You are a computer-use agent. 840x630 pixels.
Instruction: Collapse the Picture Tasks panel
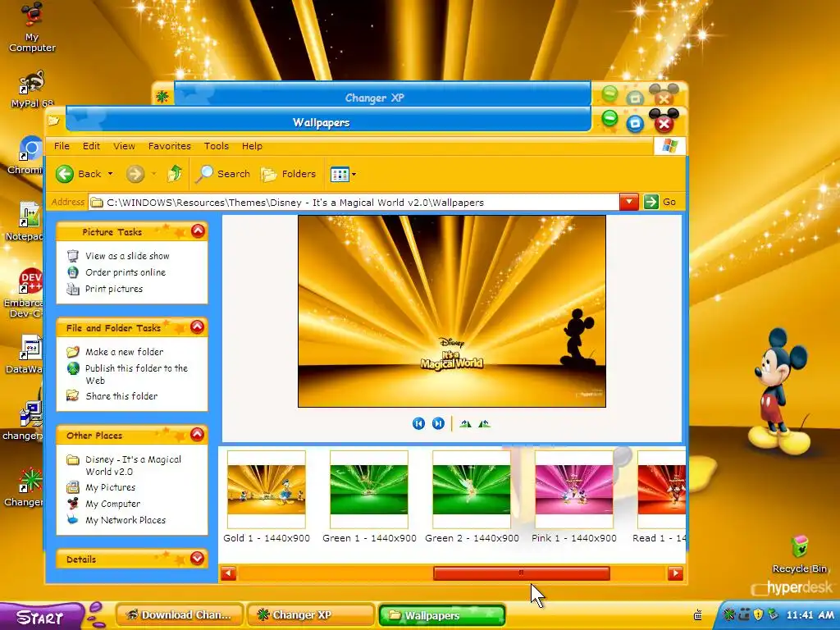tap(198, 231)
